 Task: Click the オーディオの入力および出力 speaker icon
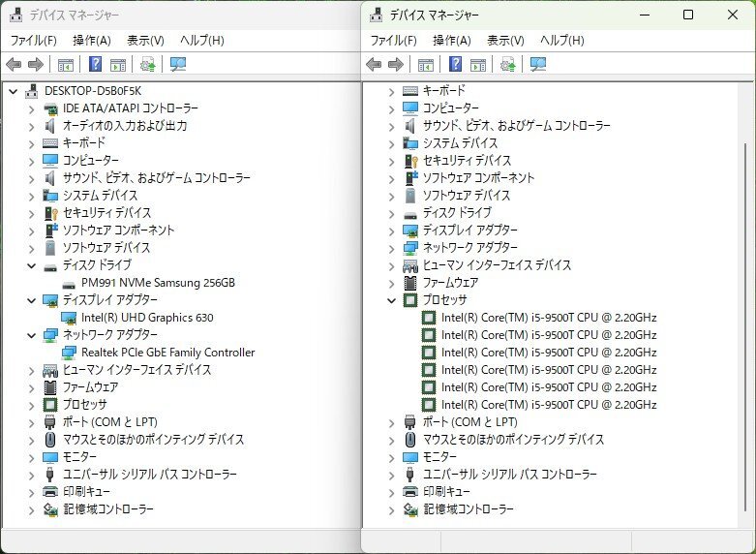pyautogui.click(x=49, y=126)
